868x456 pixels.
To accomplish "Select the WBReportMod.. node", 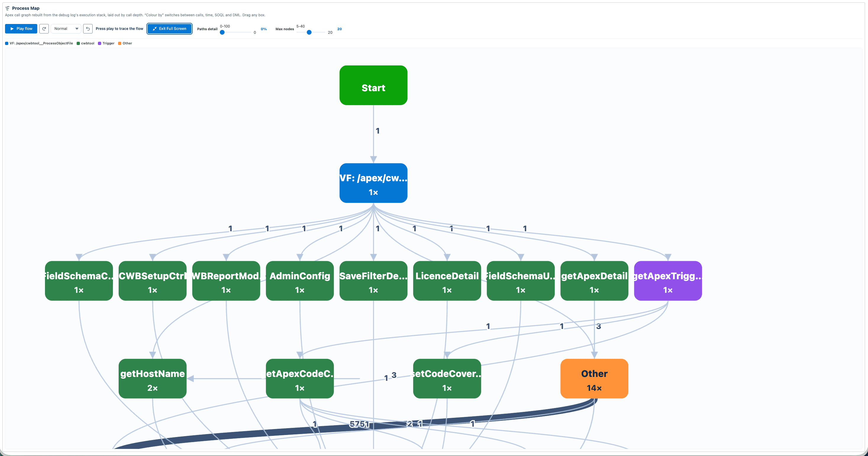I will click(x=226, y=281).
